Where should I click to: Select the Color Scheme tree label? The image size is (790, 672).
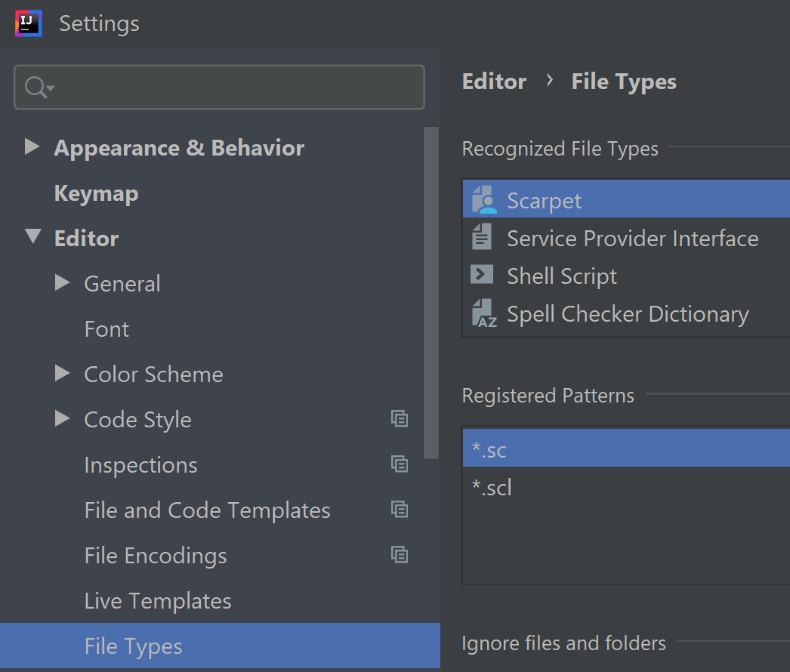(153, 375)
